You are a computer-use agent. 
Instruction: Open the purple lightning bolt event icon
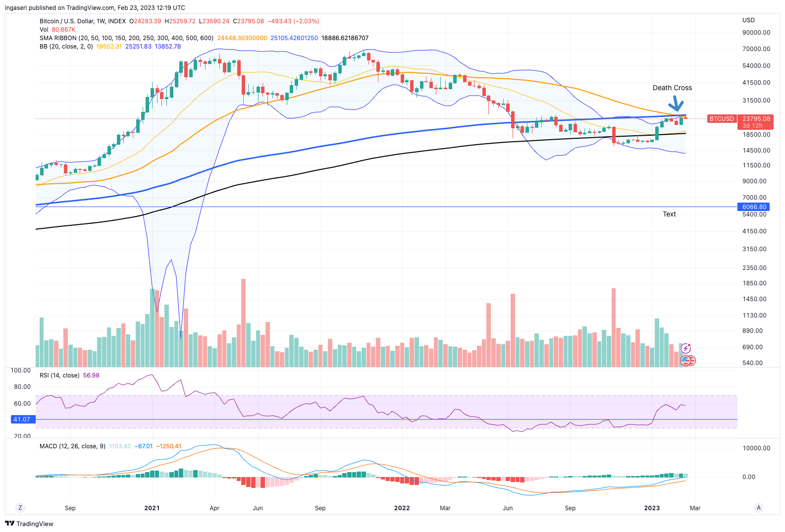coord(686,349)
